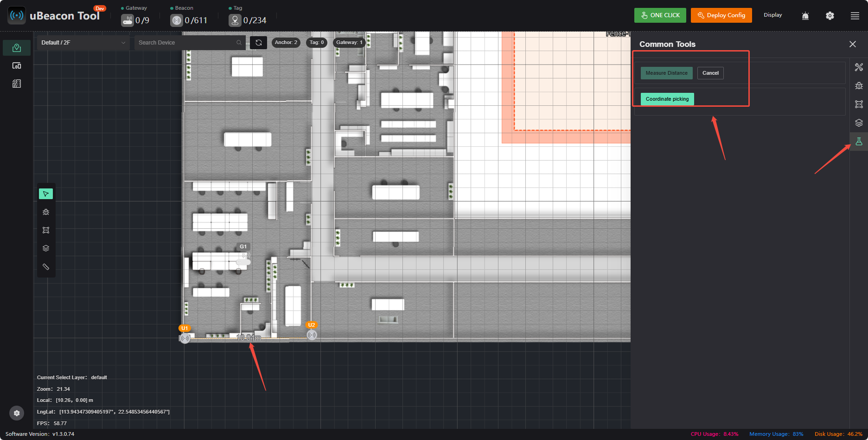Toggle the Anchor: 2 filter chip
Viewport: 868px width, 440px height.
tap(286, 43)
